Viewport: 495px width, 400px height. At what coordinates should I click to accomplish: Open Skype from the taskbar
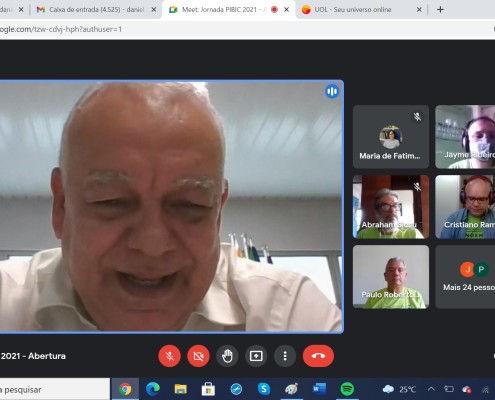click(264, 389)
